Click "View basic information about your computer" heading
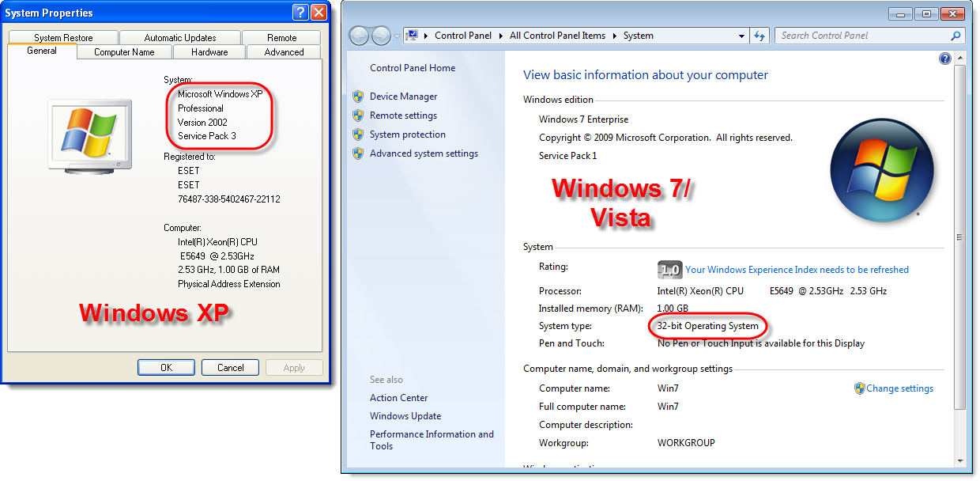Viewport: 980px width, 481px height. pos(646,75)
